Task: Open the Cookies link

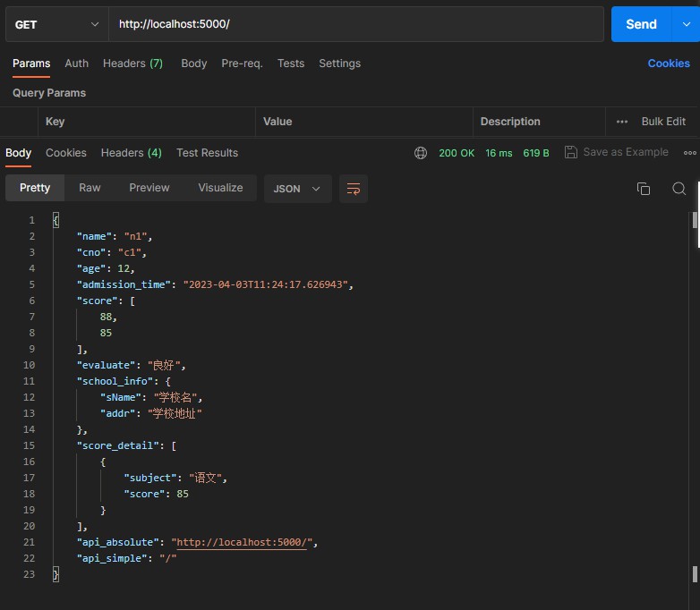Action: click(x=669, y=64)
